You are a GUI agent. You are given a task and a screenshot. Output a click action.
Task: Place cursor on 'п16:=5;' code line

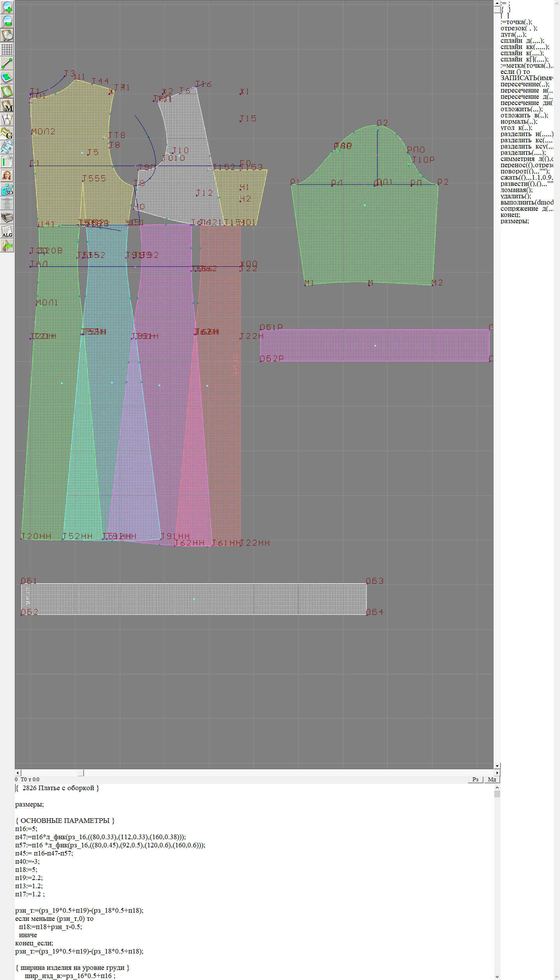(26, 829)
